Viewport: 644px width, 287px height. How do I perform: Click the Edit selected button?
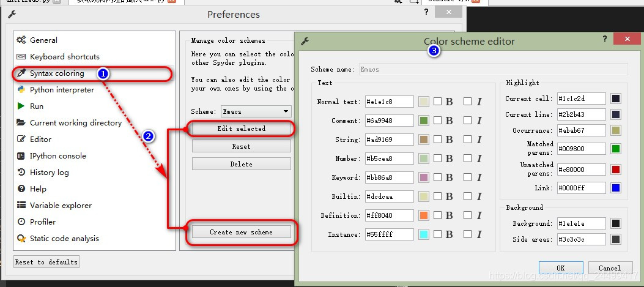click(242, 129)
